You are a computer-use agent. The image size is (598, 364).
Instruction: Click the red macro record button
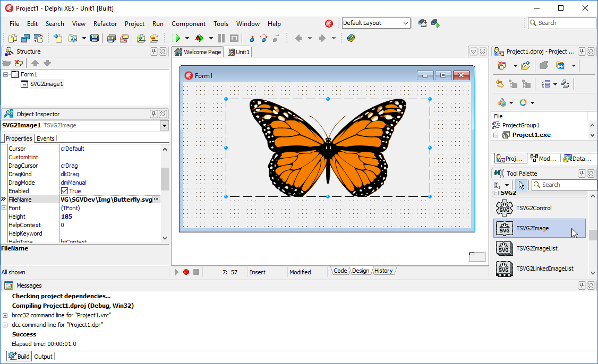click(x=186, y=272)
